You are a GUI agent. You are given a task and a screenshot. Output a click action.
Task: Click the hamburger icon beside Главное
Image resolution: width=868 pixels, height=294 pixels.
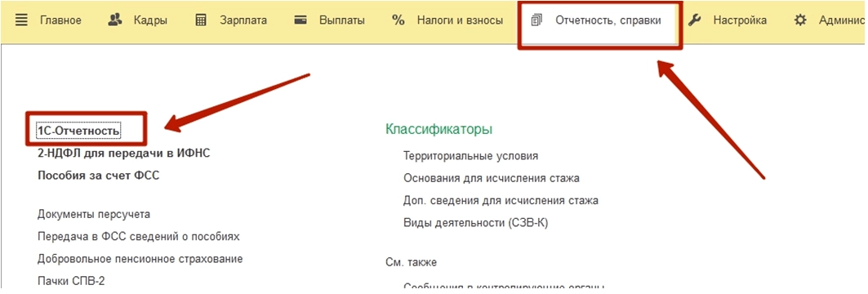21,20
